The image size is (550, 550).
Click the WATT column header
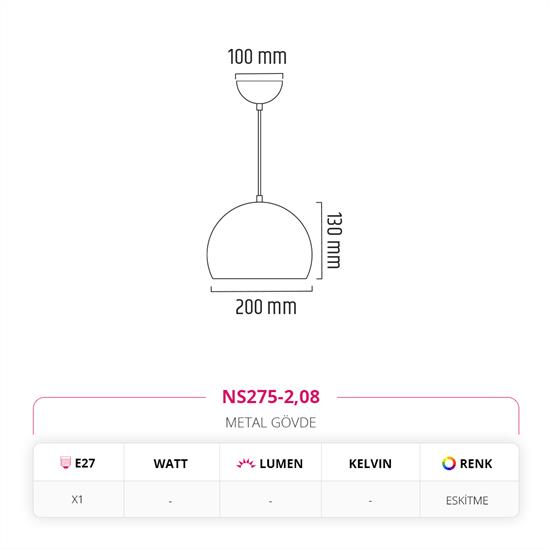pos(170,464)
